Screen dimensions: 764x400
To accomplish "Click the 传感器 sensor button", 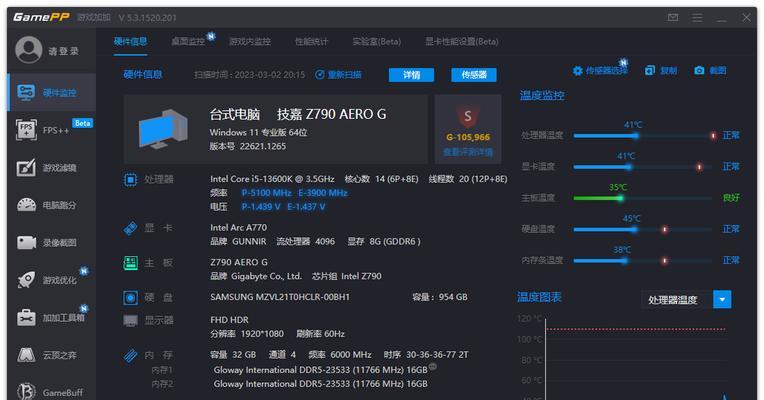I will coord(474,75).
